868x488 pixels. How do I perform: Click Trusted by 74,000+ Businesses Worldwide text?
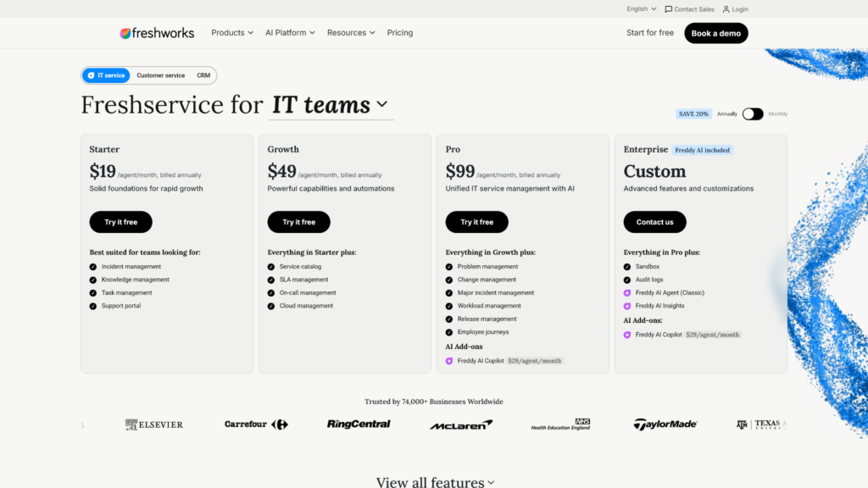(434, 402)
